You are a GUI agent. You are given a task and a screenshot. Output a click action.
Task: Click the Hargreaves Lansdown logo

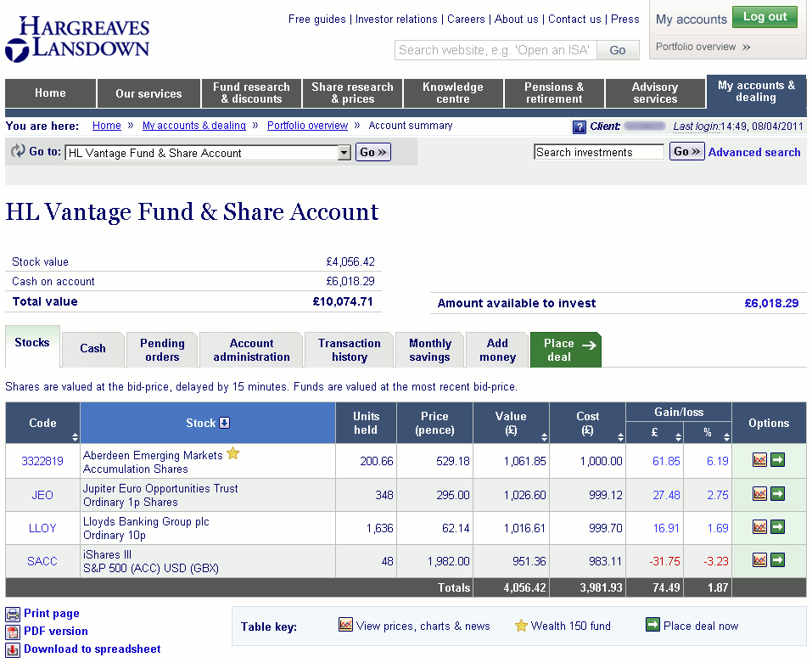coord(77,39)
